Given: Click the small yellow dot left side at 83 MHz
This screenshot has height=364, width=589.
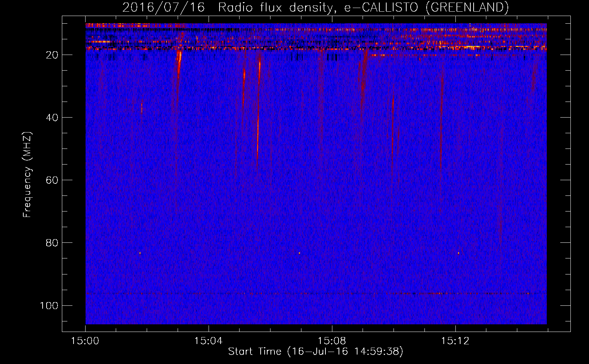Looking at the screenshot, I should point(140,253).
